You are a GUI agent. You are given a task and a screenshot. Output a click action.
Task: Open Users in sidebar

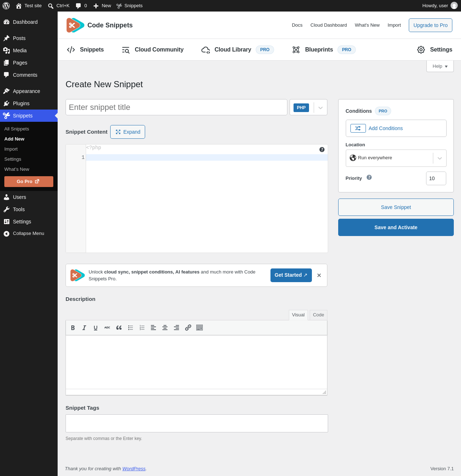[29, 197]
